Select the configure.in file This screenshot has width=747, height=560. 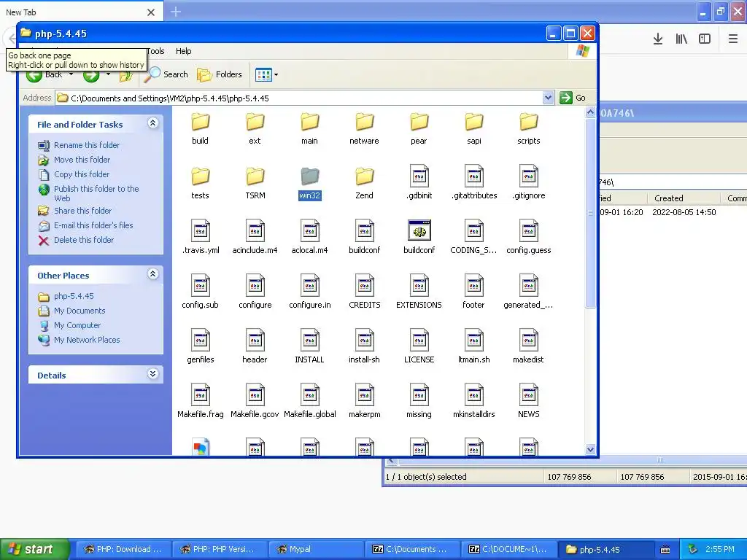(309, 292)
